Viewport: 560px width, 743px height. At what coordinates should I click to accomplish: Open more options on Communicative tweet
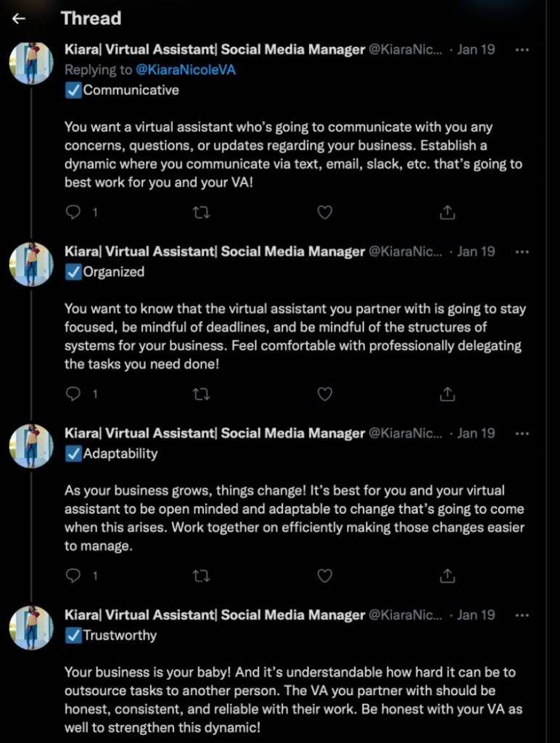tap(522, 50)
